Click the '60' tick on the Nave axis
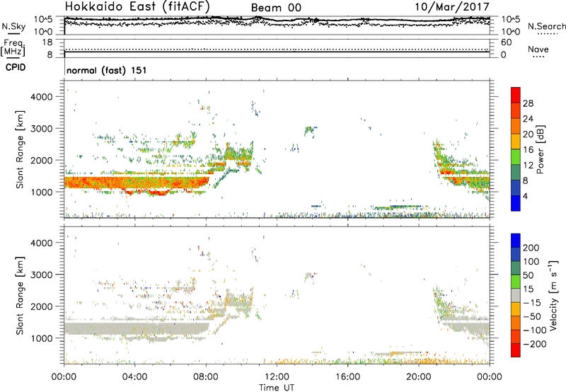This screenshot has height=392, width=566. (506, 42)
